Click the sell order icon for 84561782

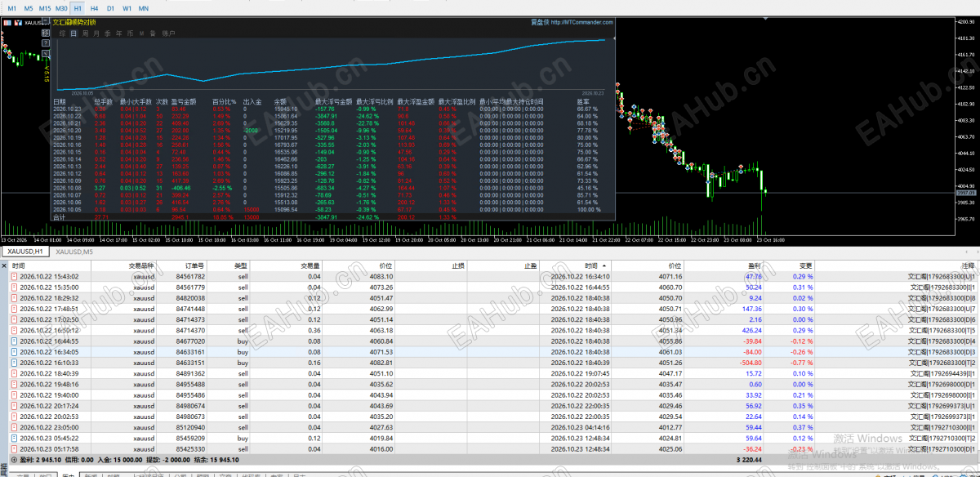tap(14, 277)
